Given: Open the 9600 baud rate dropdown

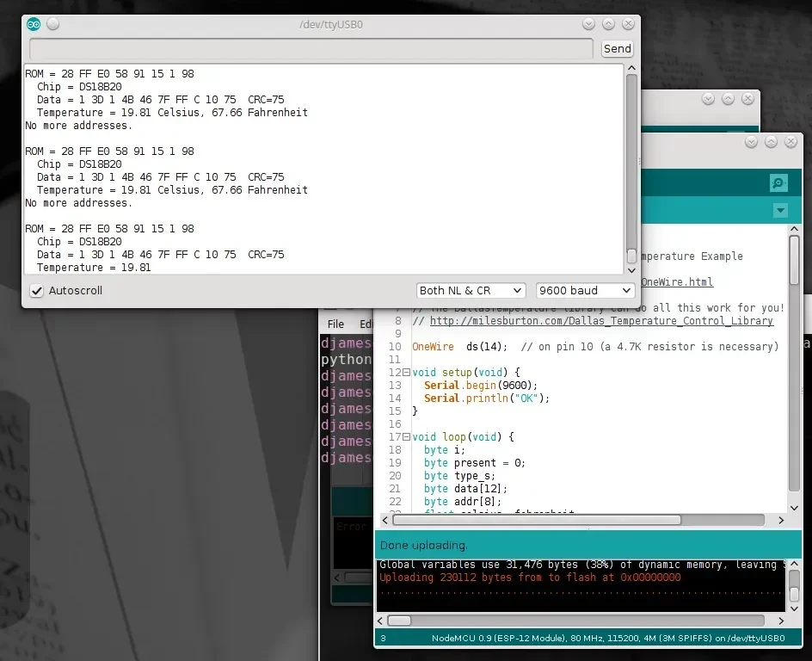Looking at the screenshot, I should (584, 291).
